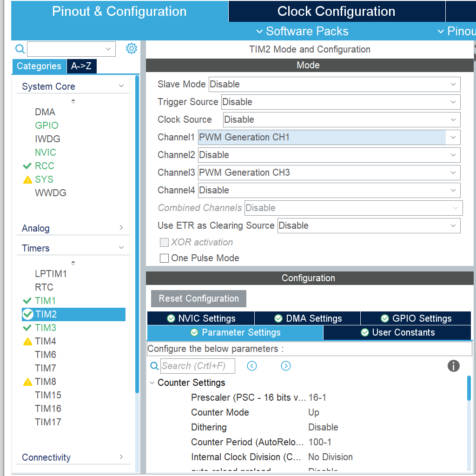Click the SYS warning triangle icon
The image size is (476, 476).
[27, 180]
